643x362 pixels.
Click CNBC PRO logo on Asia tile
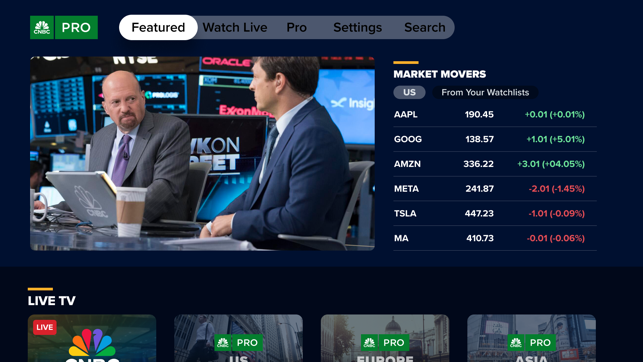(x=531, y=342)
